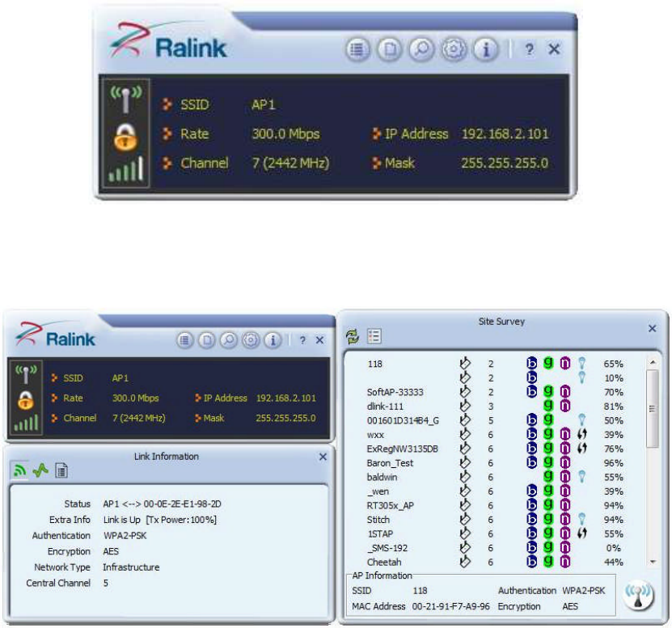Click the 255.255.255.0 mask in the smaller Ralink window
Viewport: 672px width, 628px height.
[x=285, y=418]
